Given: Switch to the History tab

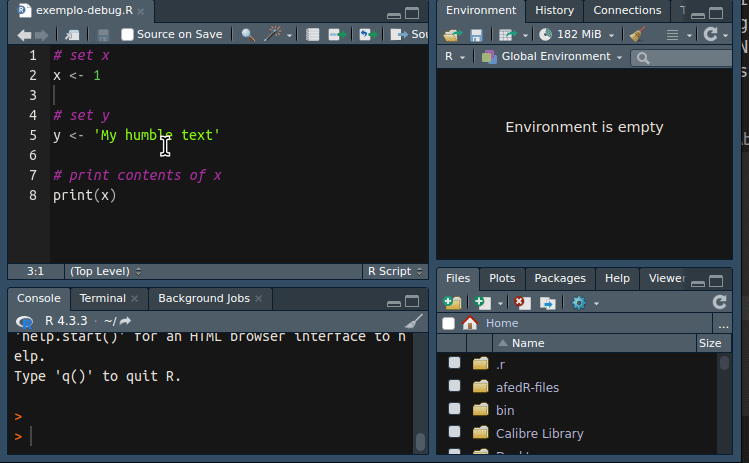Looking at the screenshot, I should tap(554, 10).
